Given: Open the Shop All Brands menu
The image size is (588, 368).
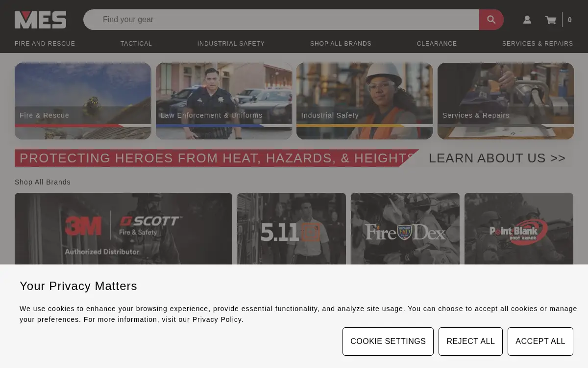Looking at the screenshot, I should tap(341, 44).
